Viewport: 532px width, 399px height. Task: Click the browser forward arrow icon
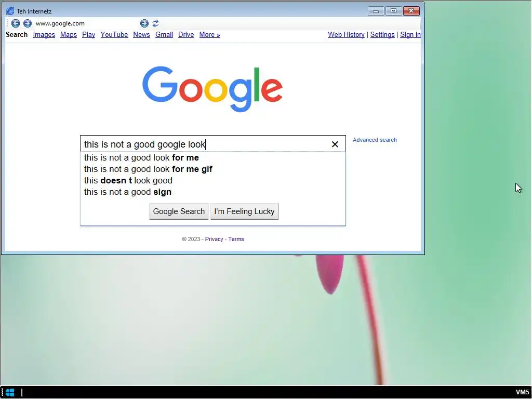28,23
